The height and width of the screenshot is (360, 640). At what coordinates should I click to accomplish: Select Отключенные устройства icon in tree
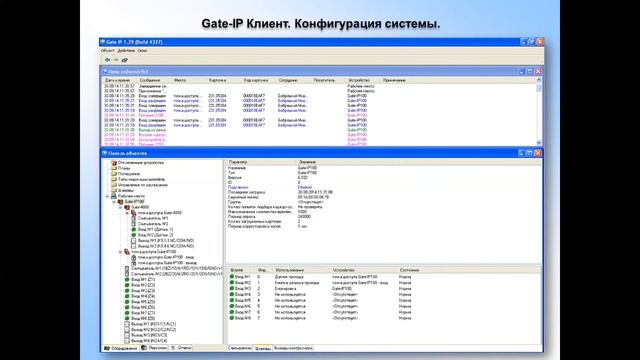point(114,163)
